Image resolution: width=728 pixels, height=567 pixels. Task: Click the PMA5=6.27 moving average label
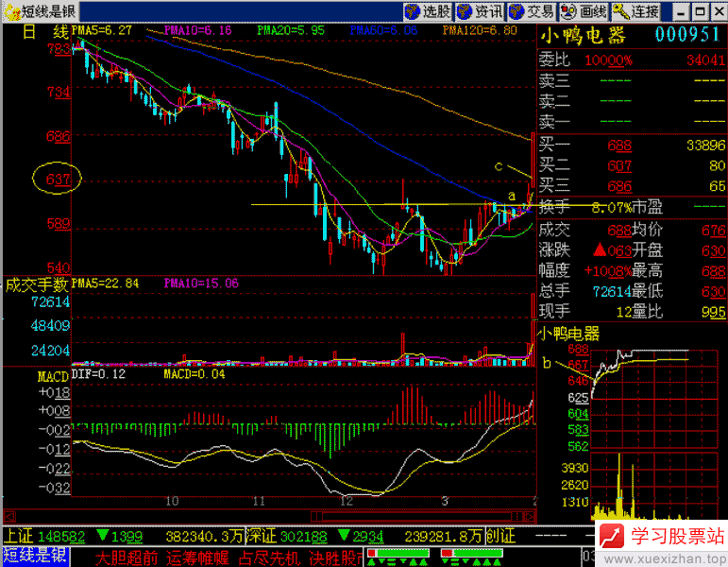(x=102, y=30)
